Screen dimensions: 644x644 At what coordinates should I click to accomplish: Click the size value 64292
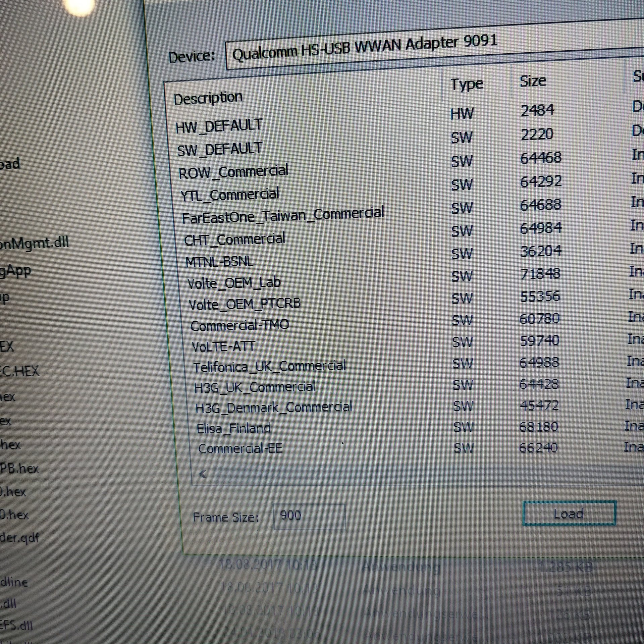pyautogui.click(x=541, y=181)
